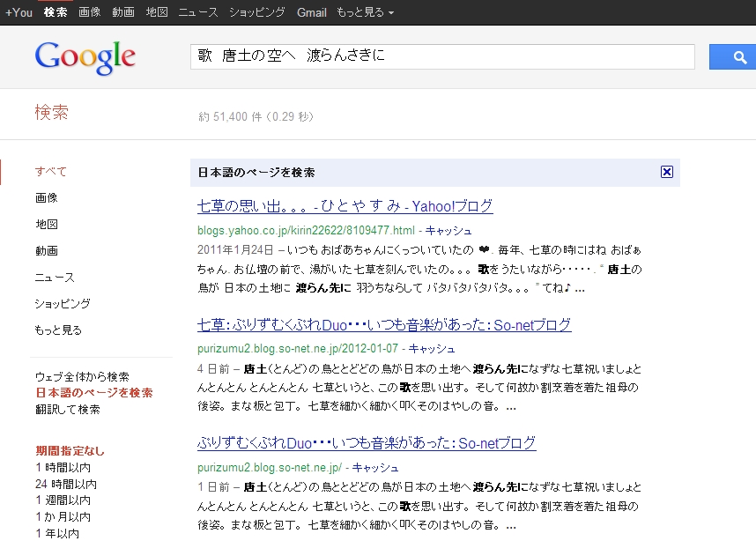Expand the もっと見る dropdown in top bar
756x541 pixels.
pyautogui.click(x=365, y=12)
